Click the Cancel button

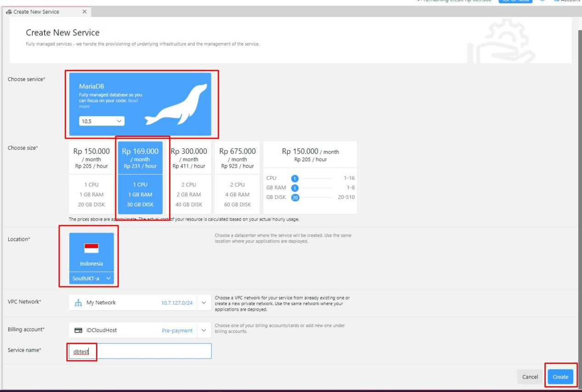530,377
